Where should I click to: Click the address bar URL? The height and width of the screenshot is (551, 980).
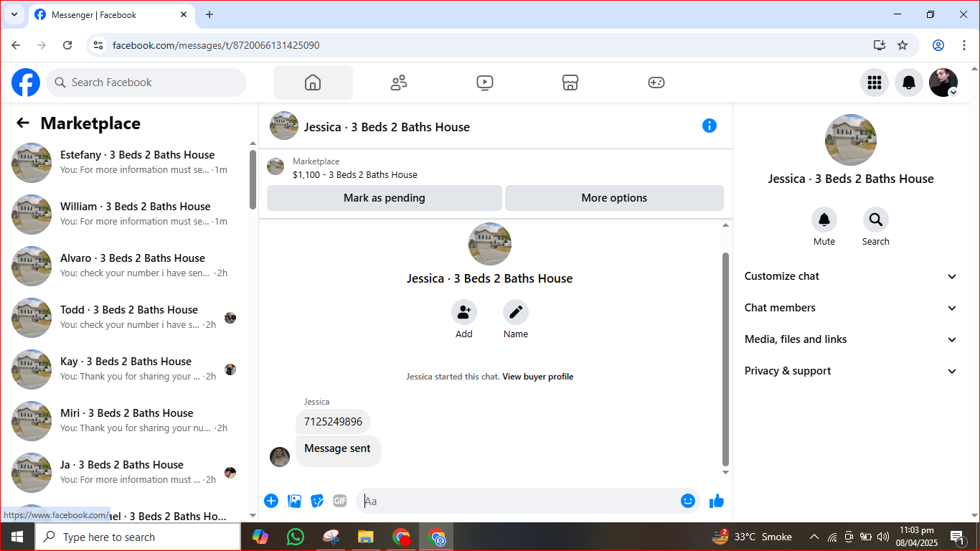216,45
